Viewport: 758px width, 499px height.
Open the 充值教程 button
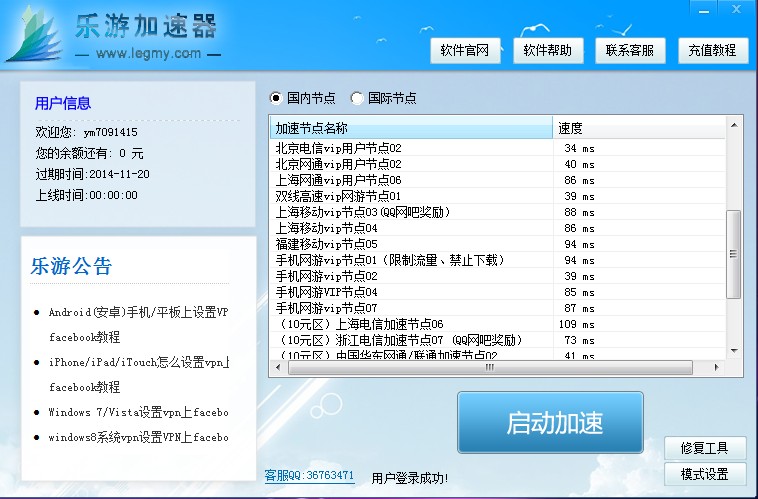pyautogui.click(x=712, y=50)
